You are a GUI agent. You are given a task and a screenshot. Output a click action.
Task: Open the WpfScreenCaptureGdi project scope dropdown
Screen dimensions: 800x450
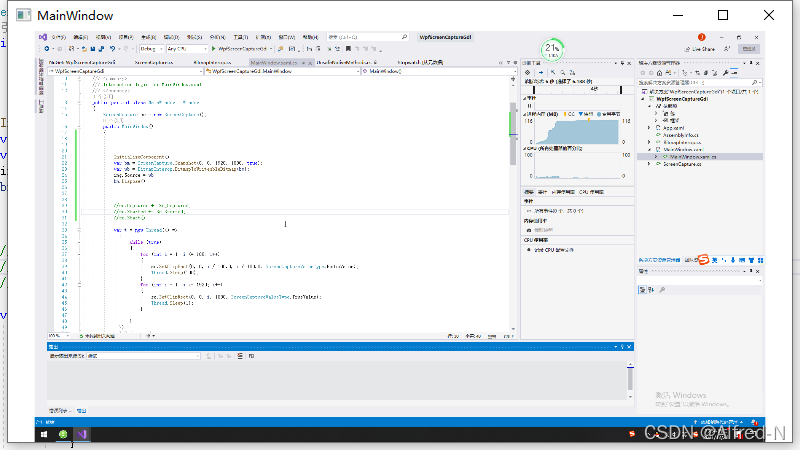[x=125, y=71]
